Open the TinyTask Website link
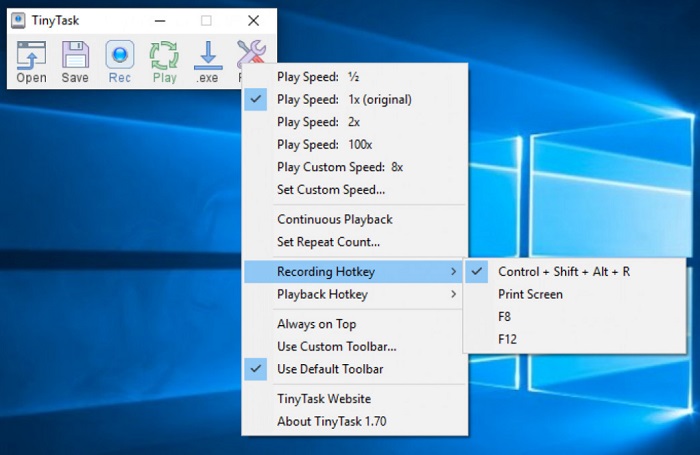 pos(323,398)
